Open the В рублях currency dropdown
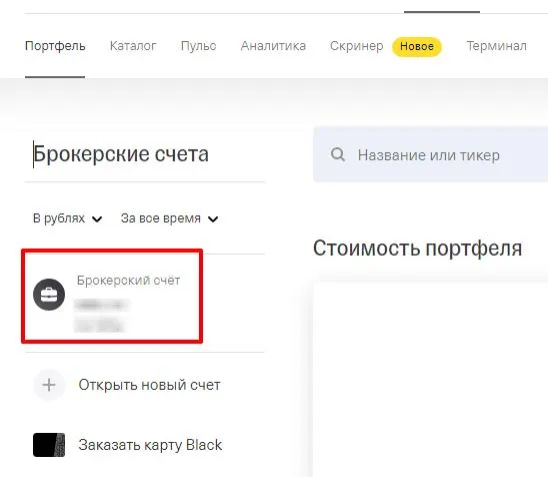 [x=67, y=218]
